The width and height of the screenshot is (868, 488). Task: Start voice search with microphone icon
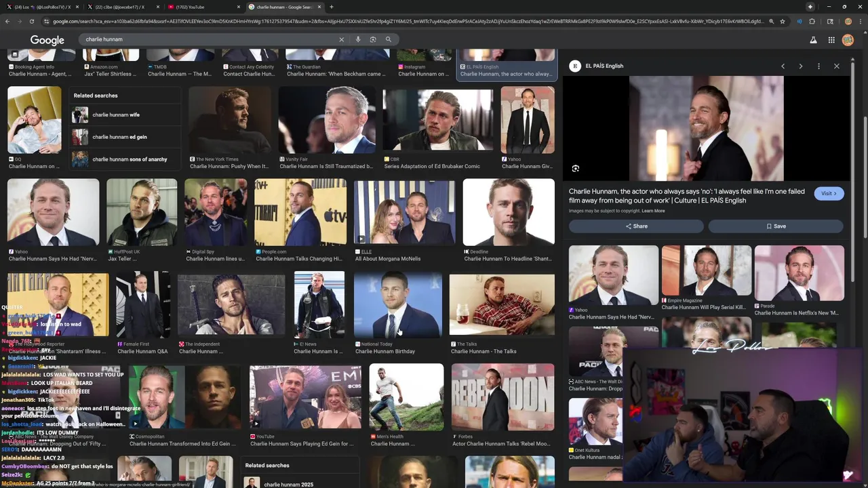click(x=358, y=39)
